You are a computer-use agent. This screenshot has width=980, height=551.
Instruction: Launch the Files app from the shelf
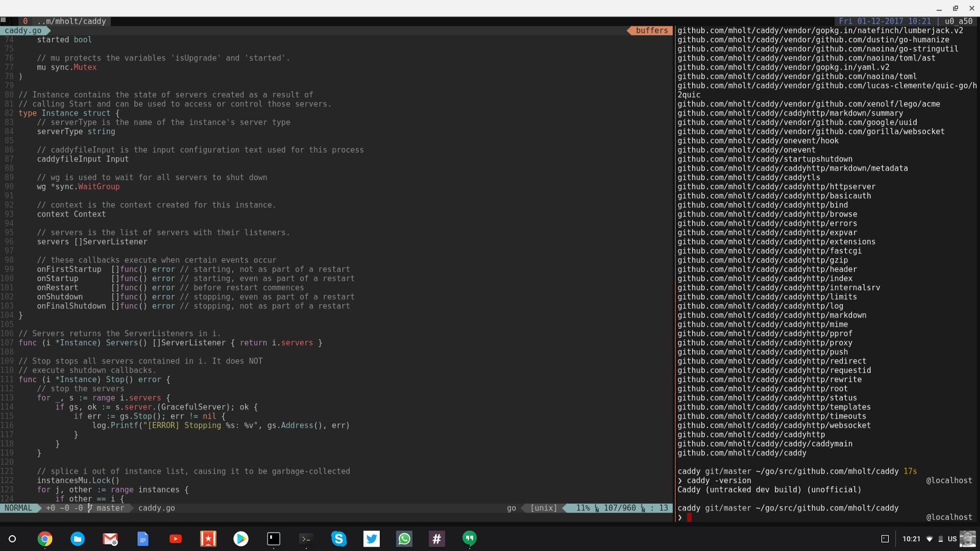pyautogui.click(x=77, y=539)
